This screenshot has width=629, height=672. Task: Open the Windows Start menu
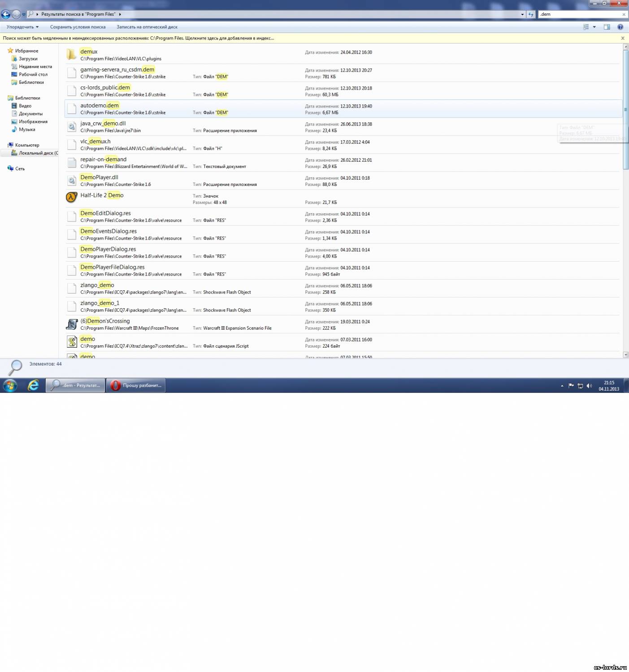click(10, 385)
